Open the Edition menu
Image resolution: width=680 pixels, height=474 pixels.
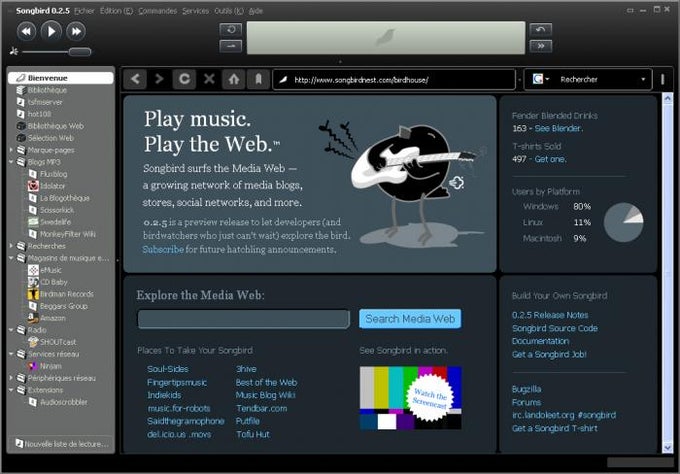pos(116,11)
